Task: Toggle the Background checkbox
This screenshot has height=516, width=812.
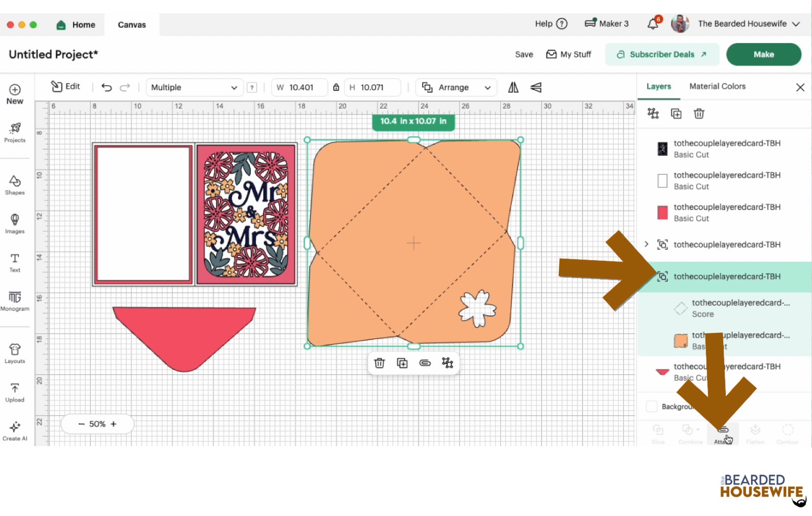Action: point(652,406)
